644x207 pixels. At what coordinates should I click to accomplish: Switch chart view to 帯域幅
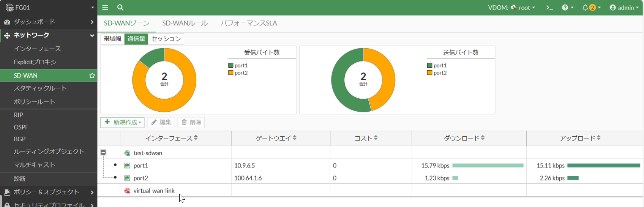[112, 39]
